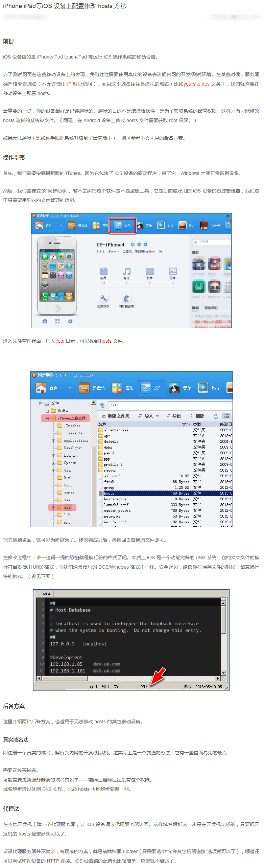Viewport: 264px width, 868px height.
Task: Click the pencil rename icon beside UE-iPhone4
Action: coord(133,244)
